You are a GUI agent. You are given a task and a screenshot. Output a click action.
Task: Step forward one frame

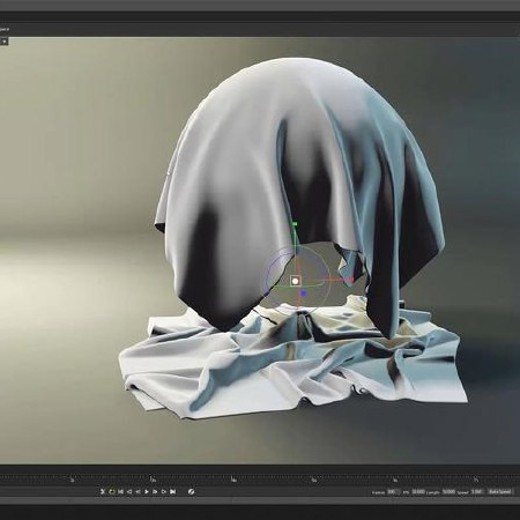(x=155, y=492)
